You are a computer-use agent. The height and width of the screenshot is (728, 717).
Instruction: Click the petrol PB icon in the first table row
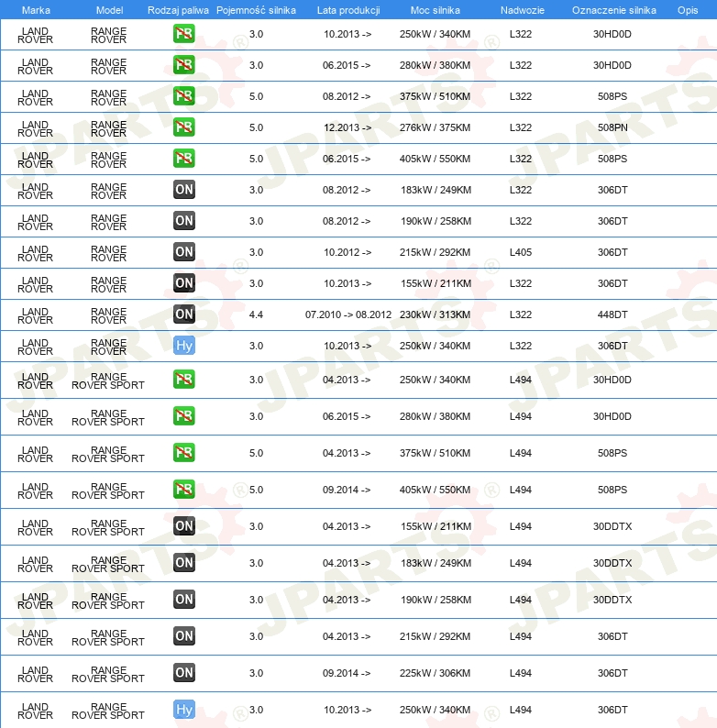click(x=183, y=34)
